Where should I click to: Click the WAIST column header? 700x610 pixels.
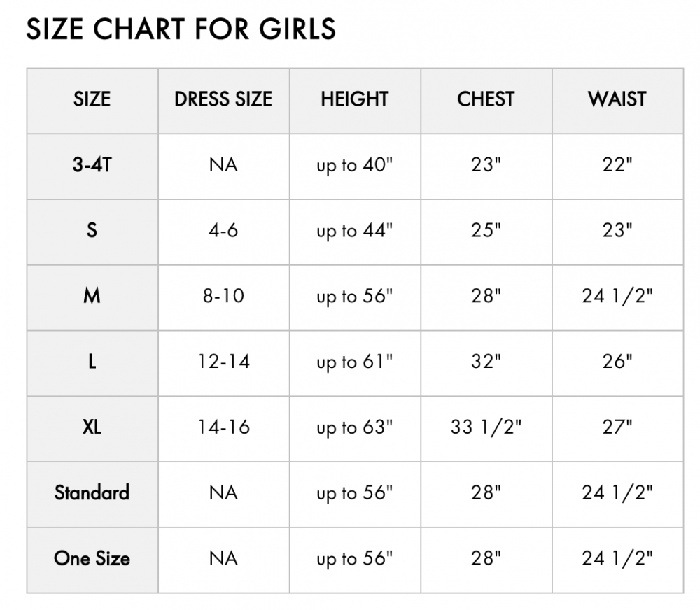point(617,101)
